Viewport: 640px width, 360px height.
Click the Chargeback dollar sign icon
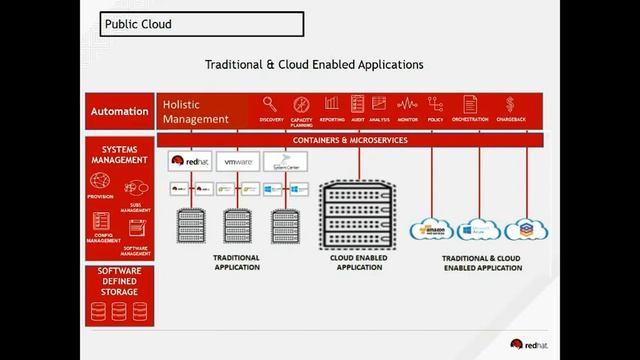510,104
